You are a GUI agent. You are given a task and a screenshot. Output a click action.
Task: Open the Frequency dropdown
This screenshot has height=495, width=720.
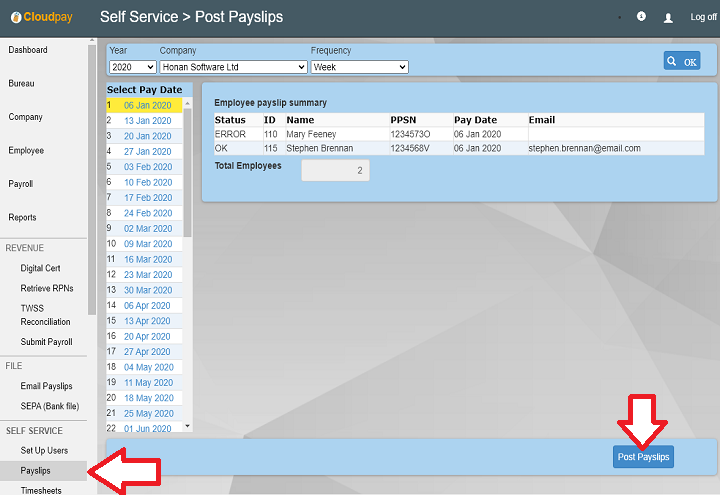pos(359,67)
